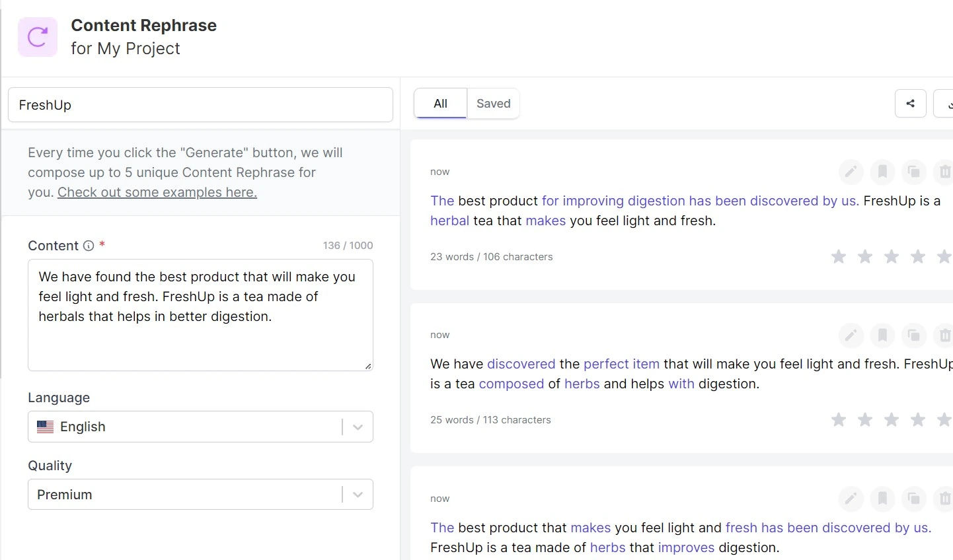
Task: Click the US flag in Language field
Action: tap(45, 427)
